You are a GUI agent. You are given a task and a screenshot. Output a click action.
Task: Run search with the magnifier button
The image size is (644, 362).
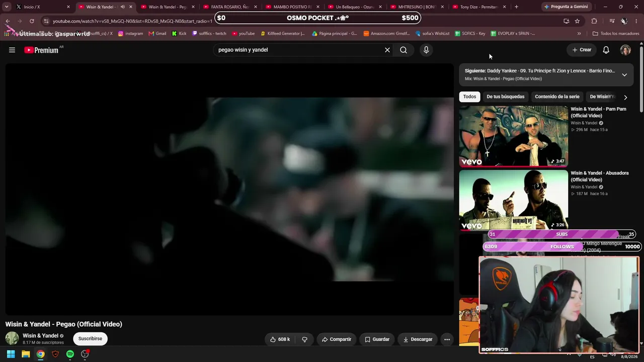[404, 50]
